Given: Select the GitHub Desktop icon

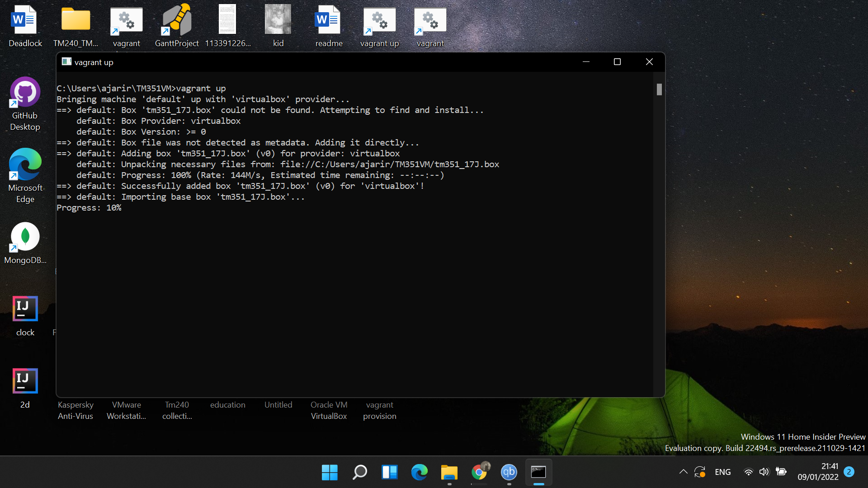Looking at the screenshot, I should pyautogui.click(x=25, y=93).
